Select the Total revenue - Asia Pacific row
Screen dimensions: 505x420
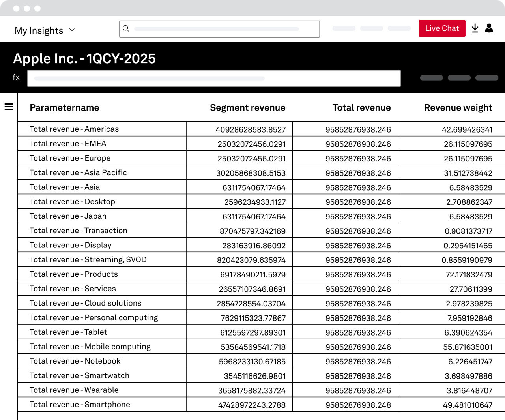coord(261,172)
